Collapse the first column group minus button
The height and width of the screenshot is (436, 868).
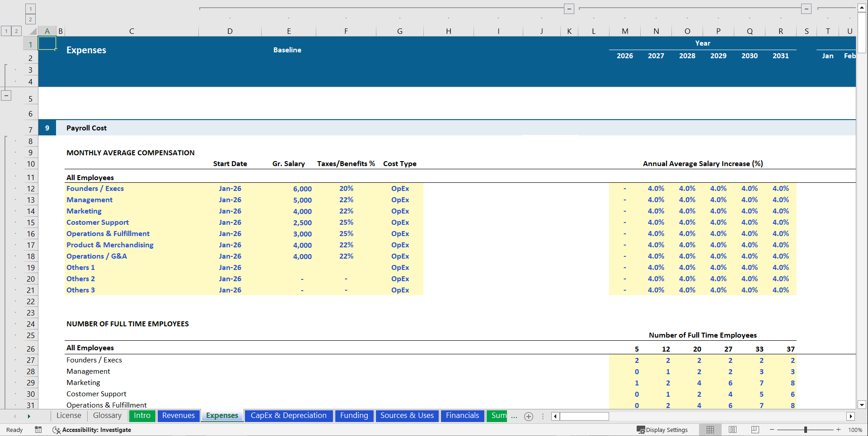click(569, 8)
